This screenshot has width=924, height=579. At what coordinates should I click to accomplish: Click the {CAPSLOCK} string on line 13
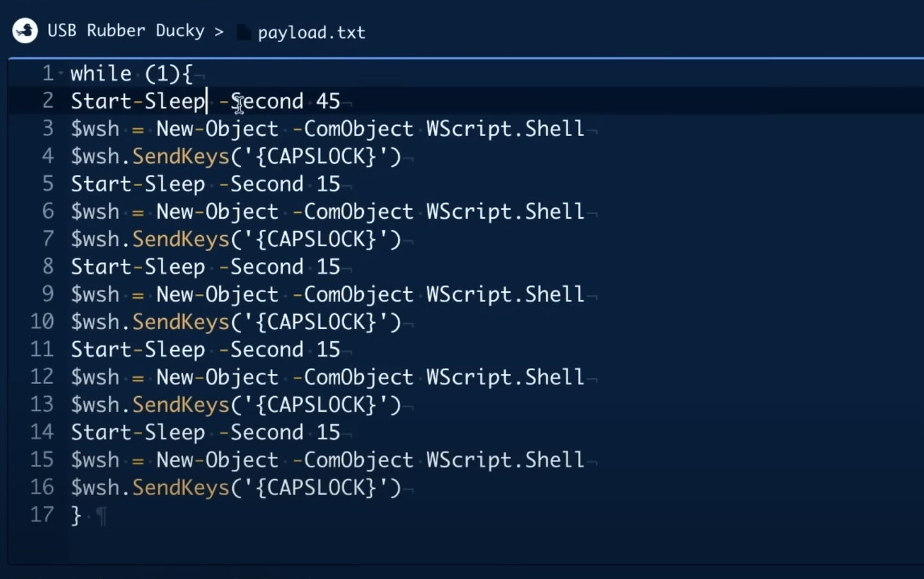click(x=315, y=405)
